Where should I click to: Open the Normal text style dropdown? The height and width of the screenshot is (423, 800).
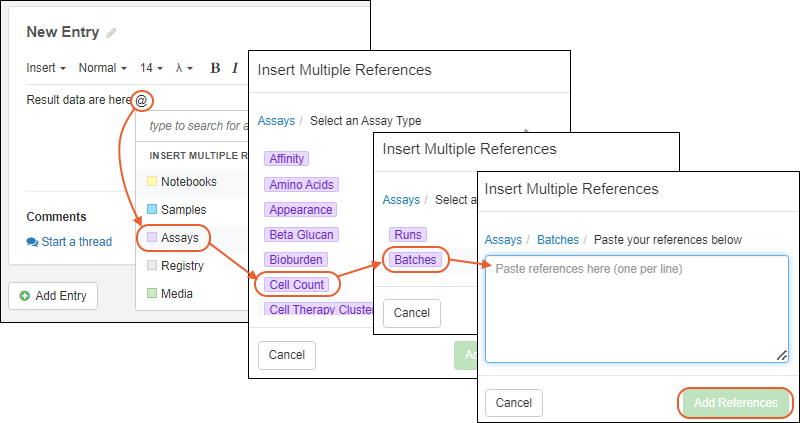coord(102,68)
